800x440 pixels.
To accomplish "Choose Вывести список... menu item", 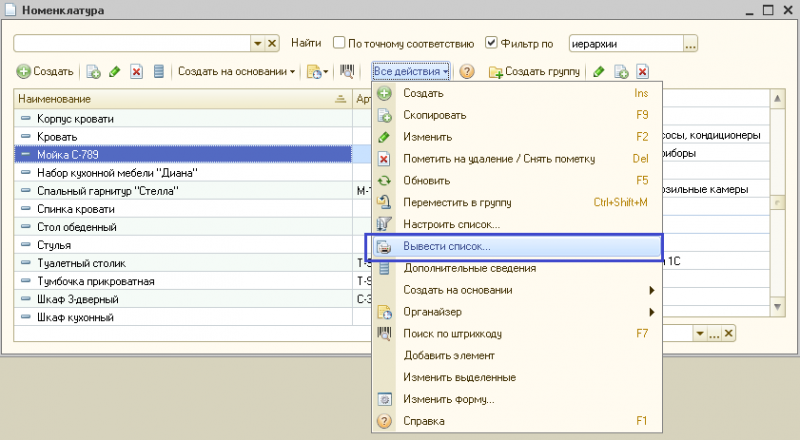I will tap(517, 246).
